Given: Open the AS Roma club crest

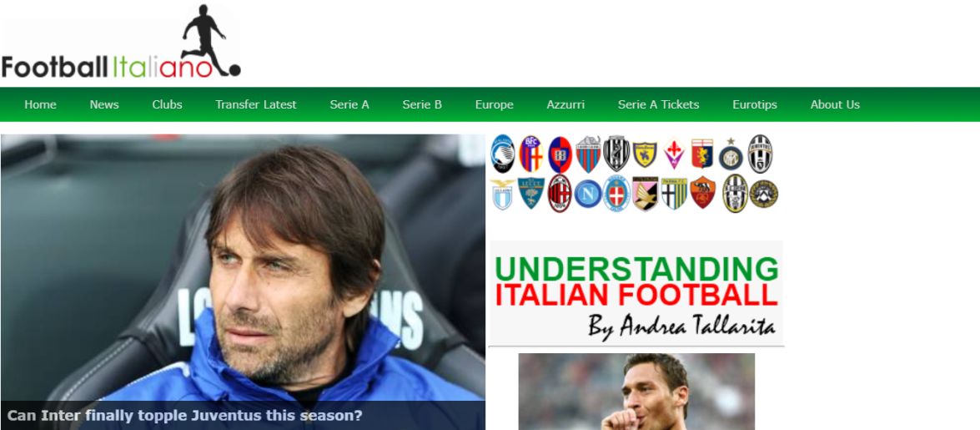Looking at the screenshot, I should pyautogui.click(x=702, y=193).
